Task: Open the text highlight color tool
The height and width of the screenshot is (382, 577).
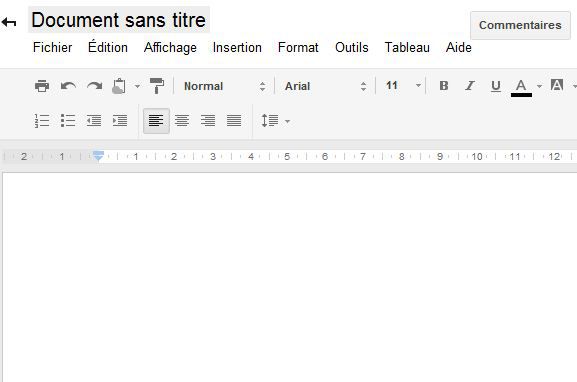Action: click(557, 85)
